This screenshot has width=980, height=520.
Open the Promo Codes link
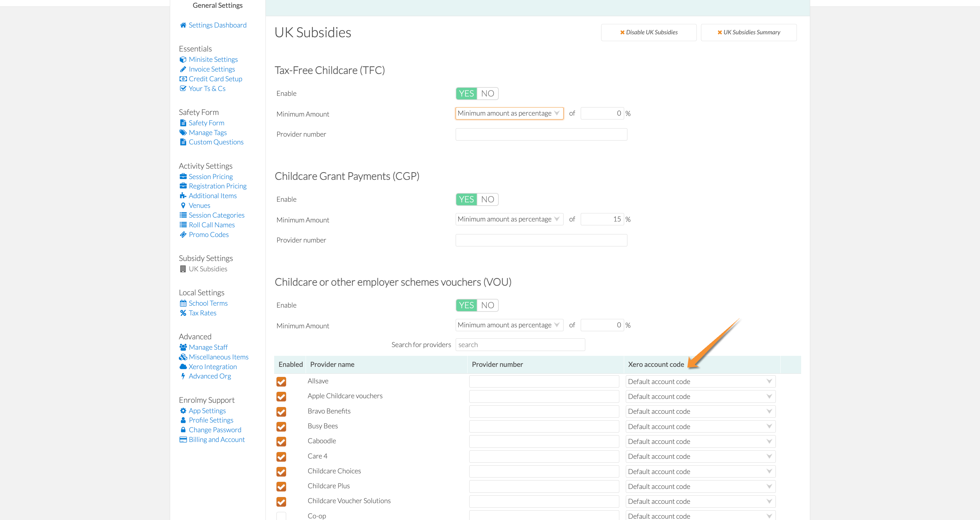point(208,234)
